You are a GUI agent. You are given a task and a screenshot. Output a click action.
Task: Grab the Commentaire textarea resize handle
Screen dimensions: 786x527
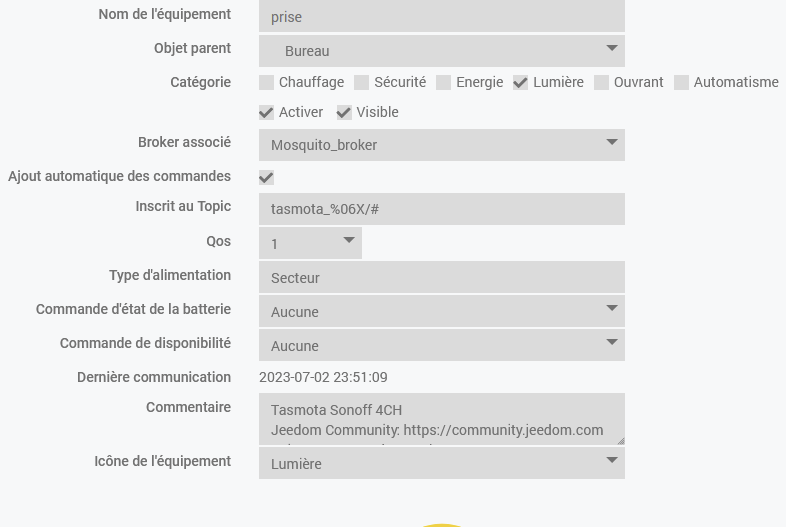tap(619, 439)
